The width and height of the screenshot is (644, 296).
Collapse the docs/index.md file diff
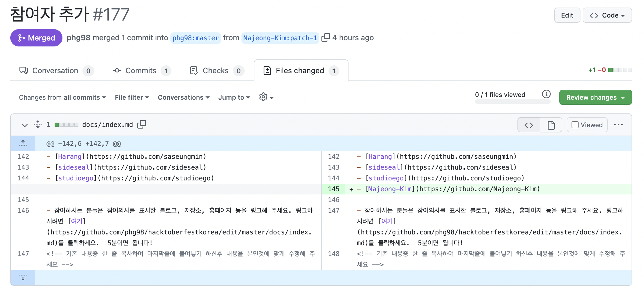[x=25, y=125]
